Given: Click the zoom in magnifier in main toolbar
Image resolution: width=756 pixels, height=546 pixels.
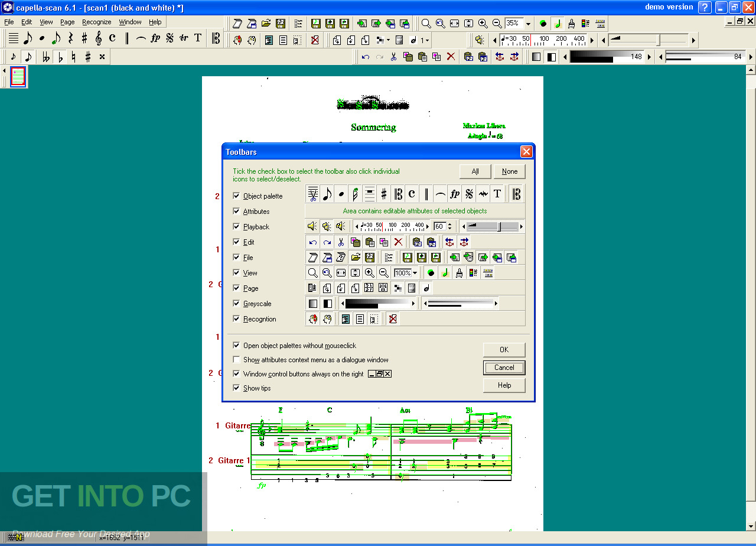Looking at the screenshot, I should pos(483,24).
